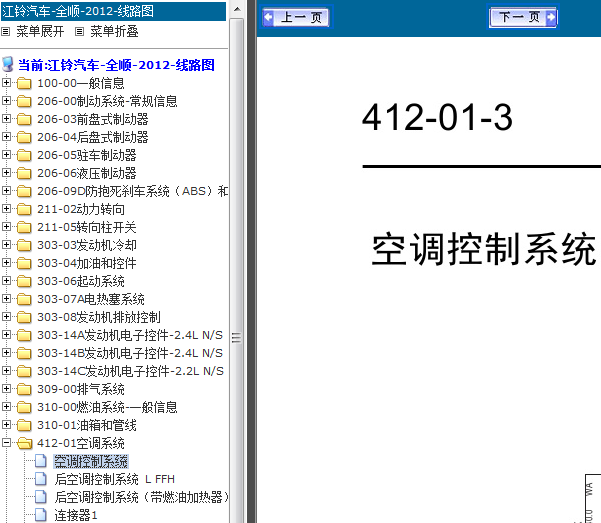Click folder icon of 303-08发动机排放控制
Screen dimensions: 601x523
(24, 317)
